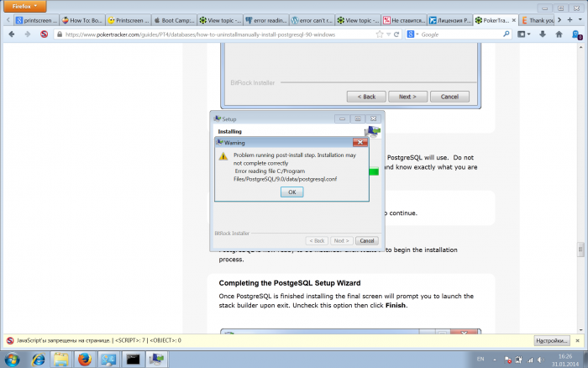Click the Google search field

click(x=460, y=34)
